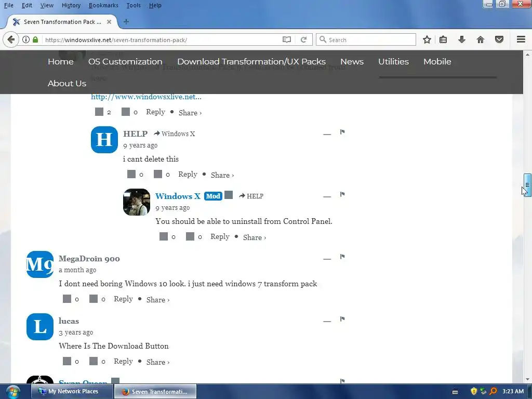Toggle Reader View icon in address bar

[287, 39]
